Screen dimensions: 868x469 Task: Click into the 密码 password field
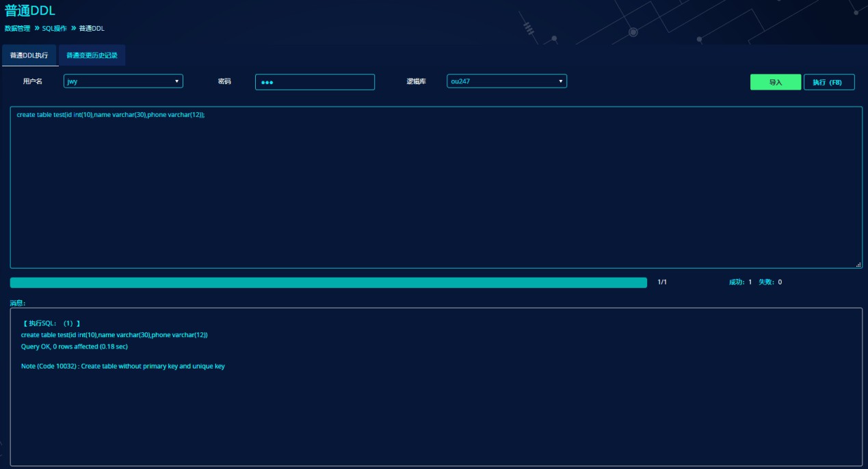[x=315, y=82]
